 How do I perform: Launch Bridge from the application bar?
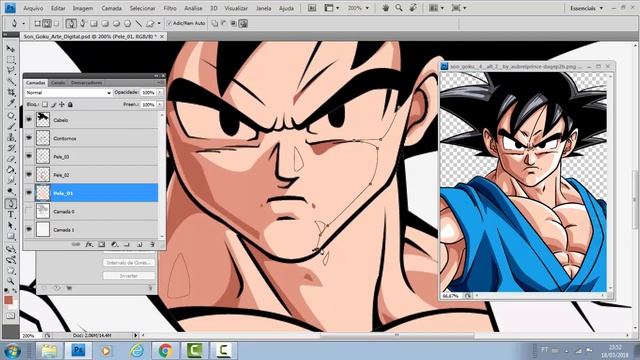point(312,8)
